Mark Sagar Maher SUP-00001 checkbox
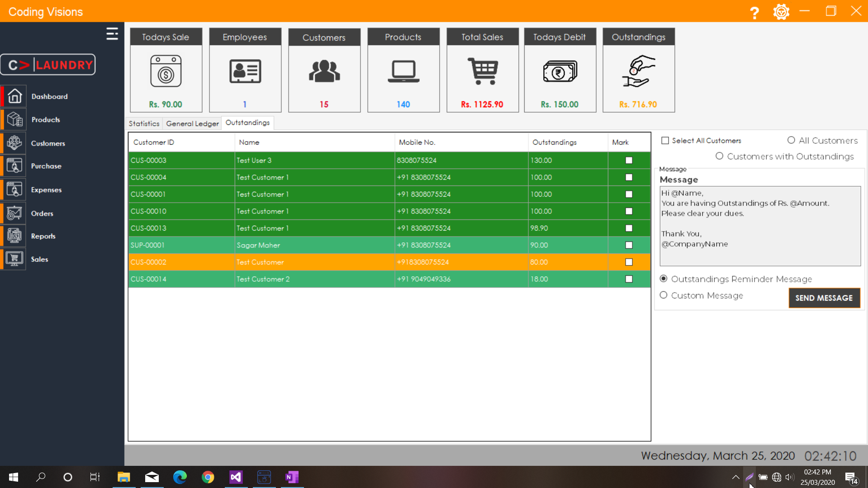The width and height of the screenshot is (868, 488). coord(629,245)
